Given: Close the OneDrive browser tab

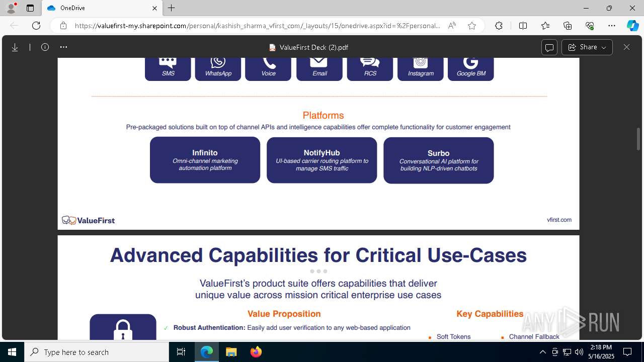Looking at the screenshot, I should pos(155,8).
